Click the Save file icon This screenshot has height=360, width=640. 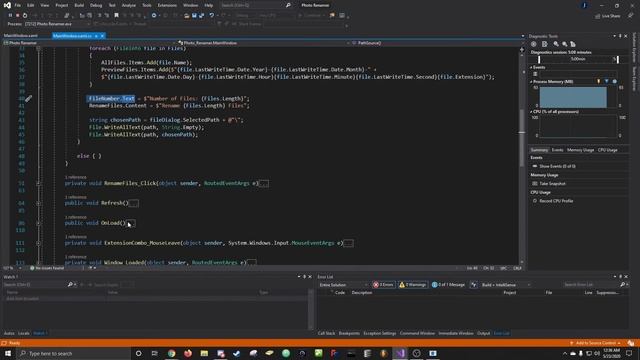[x=194, y=16]
